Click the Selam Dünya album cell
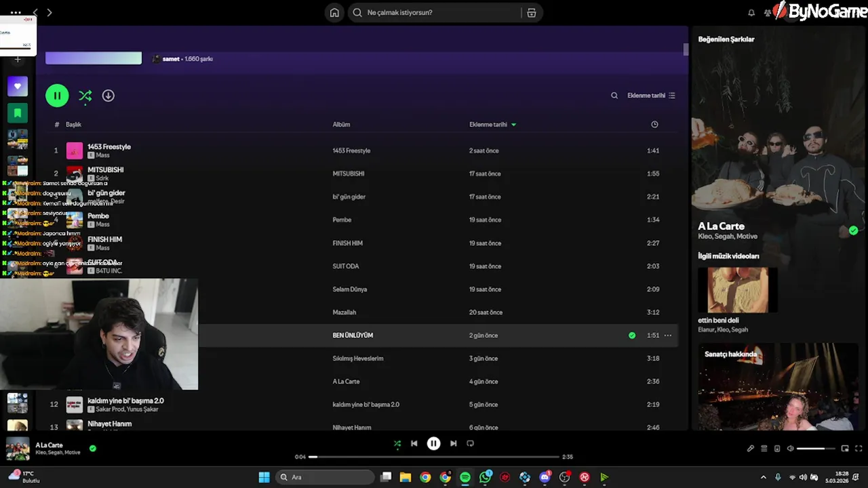The height and width of the screenshot is (488, 868). [349, 289]
